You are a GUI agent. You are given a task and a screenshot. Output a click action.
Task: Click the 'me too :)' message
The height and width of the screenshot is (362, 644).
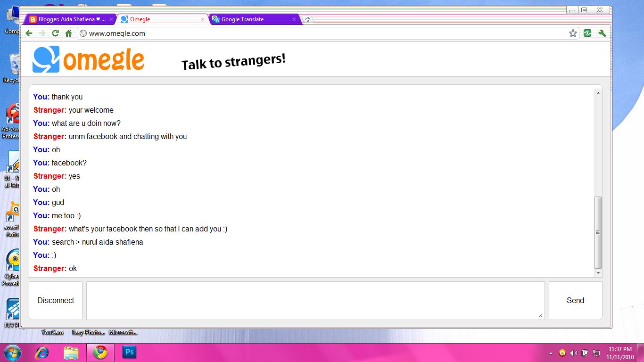point(66,215)
